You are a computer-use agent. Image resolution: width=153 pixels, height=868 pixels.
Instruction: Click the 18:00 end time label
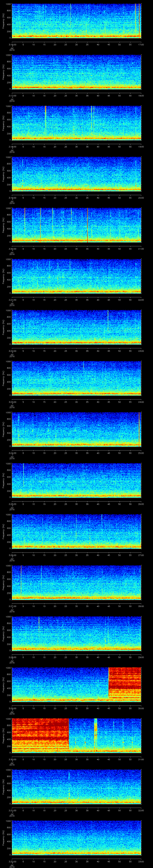[x=141, y=96]
